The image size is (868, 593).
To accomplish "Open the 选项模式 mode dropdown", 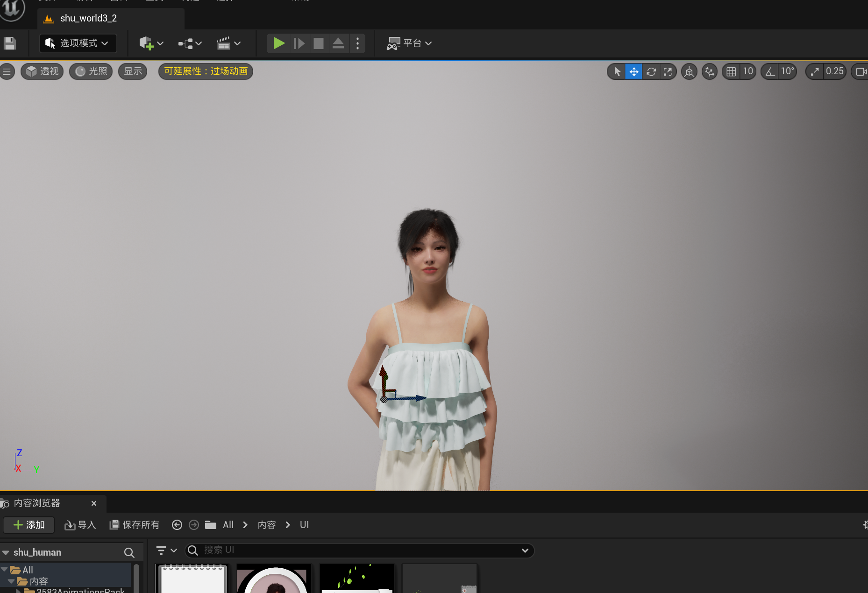I will [x=78, y=43].
